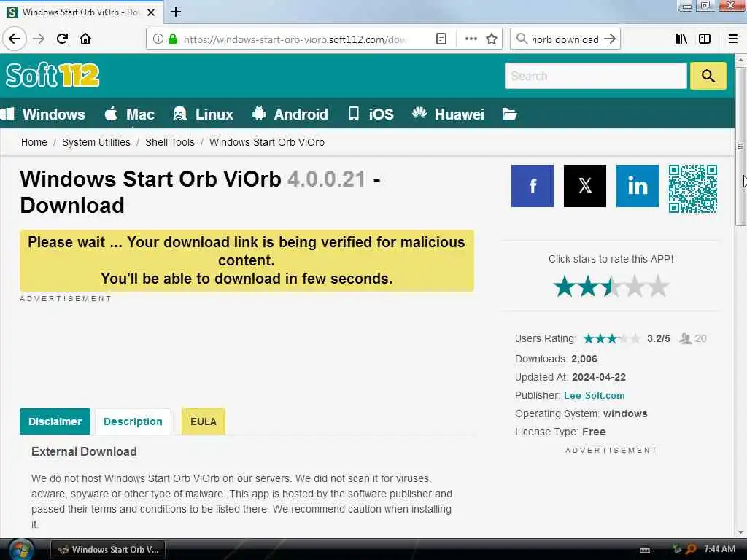The image size is (747, 560).
Task: Show site information icon in address bar
Action: [x=158, y=39]
